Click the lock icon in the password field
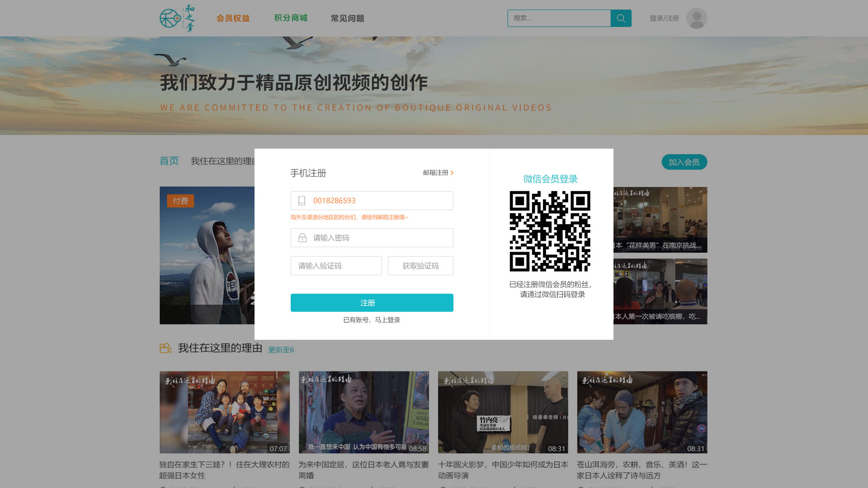Viewport: 868px width, 488px height. click(x=302, y=238)
